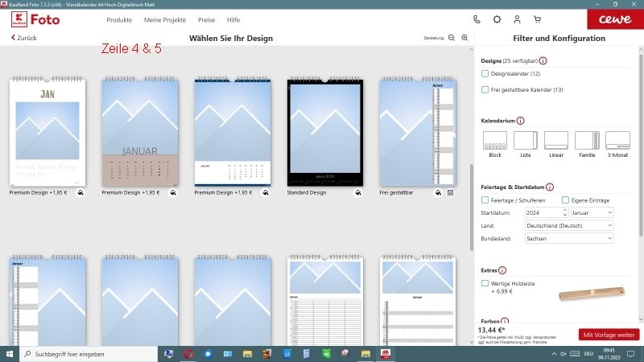Click the phone contact icon
This screenshot has width=644, height=362.
coord(477,19)
